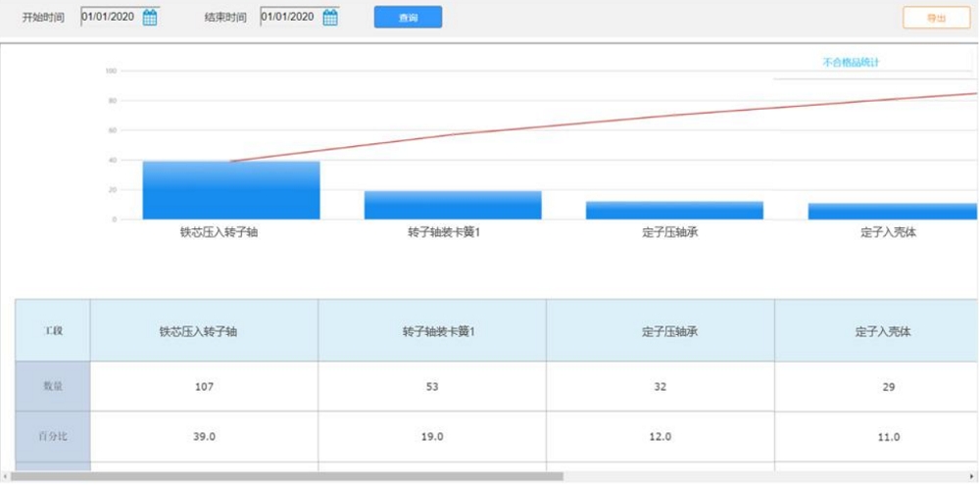The image size is (980, 485).
Task: Click the 数量 row header cell
Action: pyautogui.click(x=53, y=386)
